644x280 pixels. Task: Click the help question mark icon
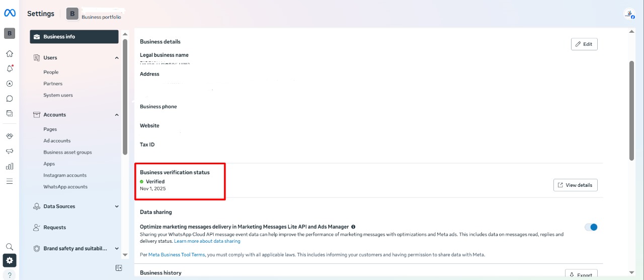coord(10,275)
